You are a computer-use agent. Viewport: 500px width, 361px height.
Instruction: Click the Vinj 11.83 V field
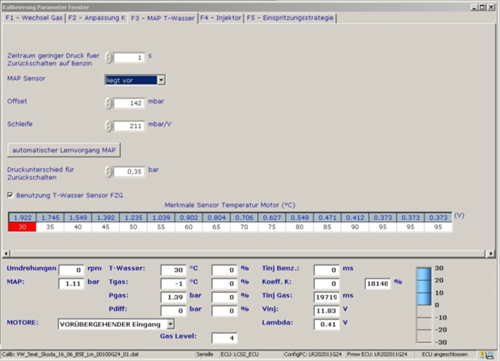[326, 311]
